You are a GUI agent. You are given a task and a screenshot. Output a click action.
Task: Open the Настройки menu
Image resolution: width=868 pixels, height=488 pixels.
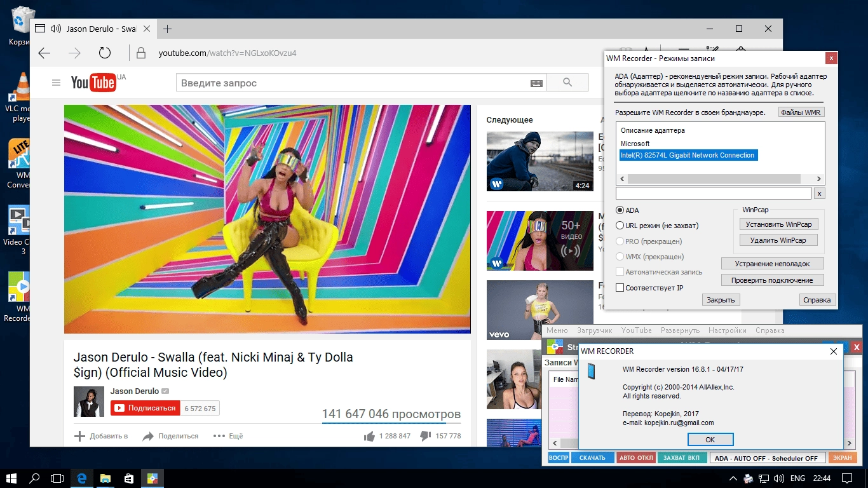coord(728,330)
